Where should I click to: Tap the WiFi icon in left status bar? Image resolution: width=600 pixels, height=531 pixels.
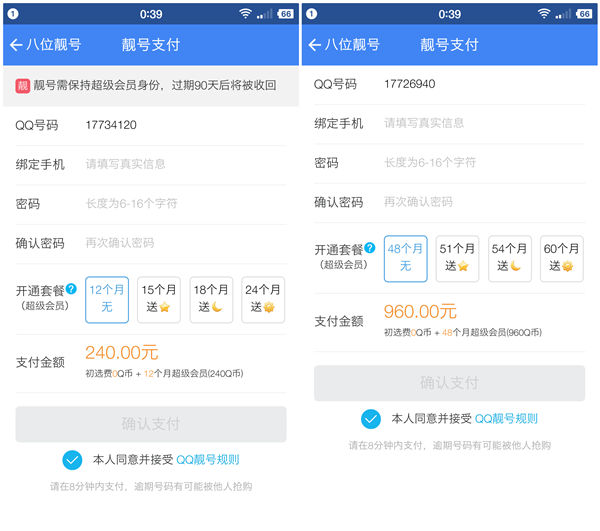245,14
